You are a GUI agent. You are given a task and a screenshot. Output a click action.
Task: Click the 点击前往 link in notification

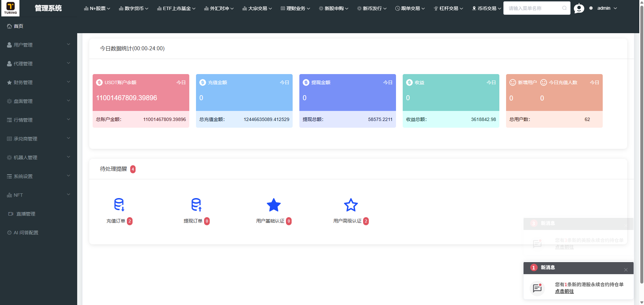click(x=564, y=292)
